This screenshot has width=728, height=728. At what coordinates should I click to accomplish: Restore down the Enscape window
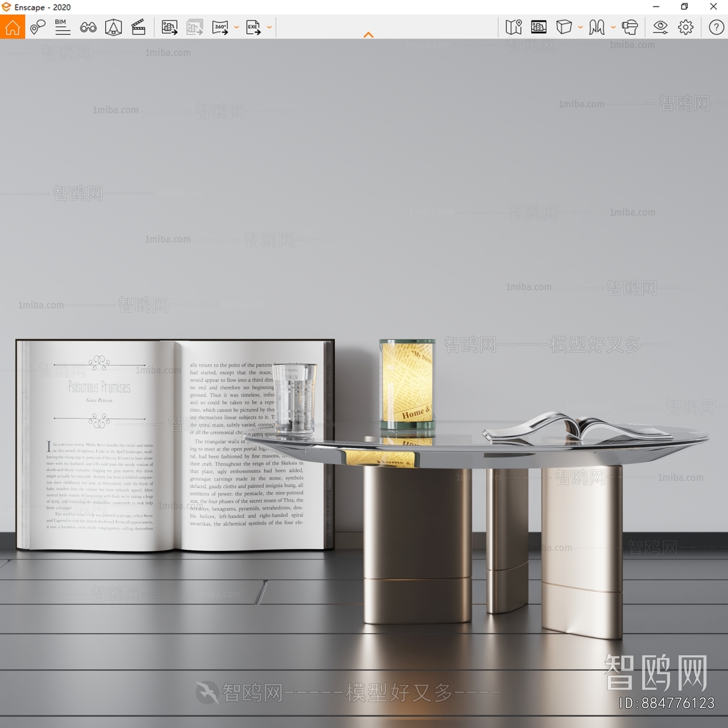tap(684, 6)
